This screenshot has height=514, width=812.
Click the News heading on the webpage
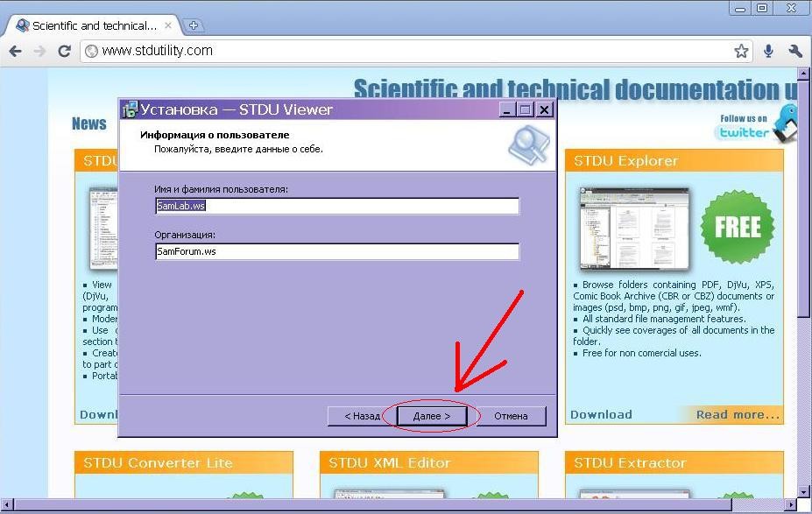pos(89,123)
